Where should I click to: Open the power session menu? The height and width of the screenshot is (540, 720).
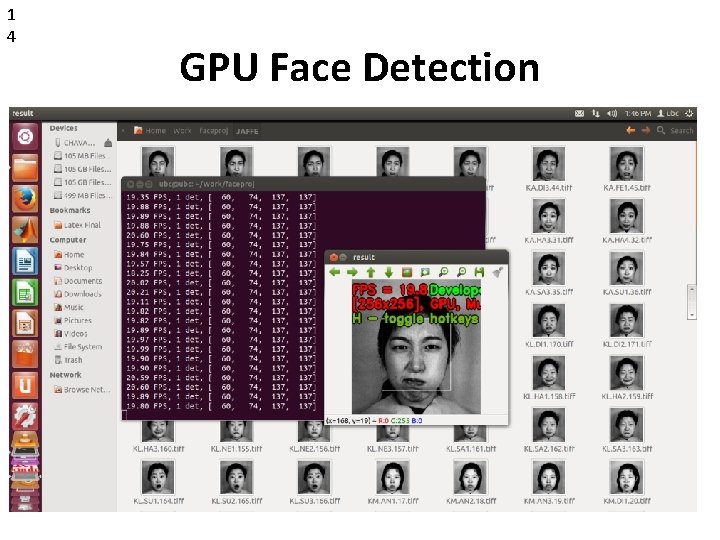[x=689, y=113]
